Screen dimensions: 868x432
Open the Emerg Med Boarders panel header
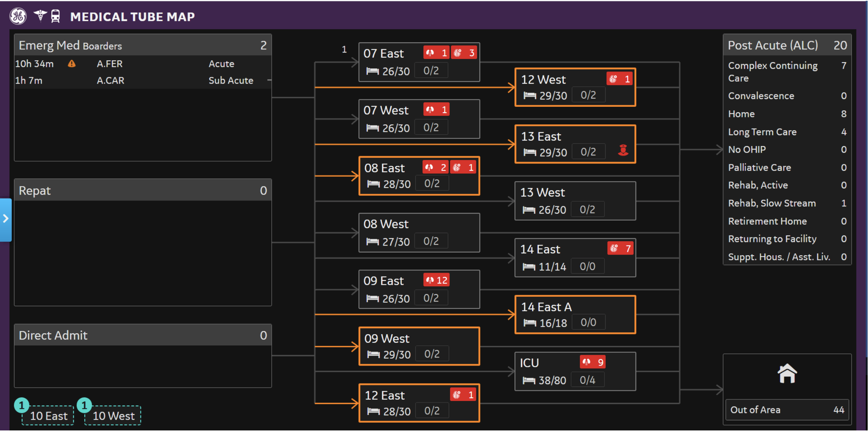[x=142, y=45]
